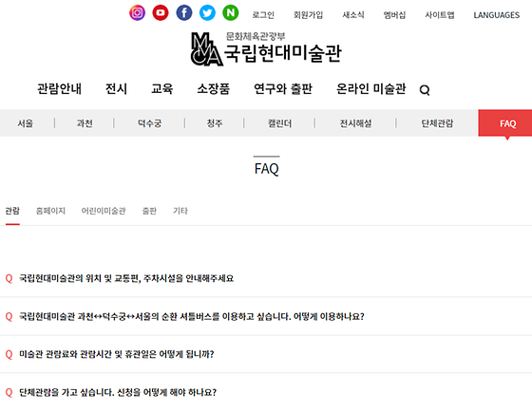Select the 전시해설 submenu item
This screenshot has height=411, width=532.
click(355, 123)
